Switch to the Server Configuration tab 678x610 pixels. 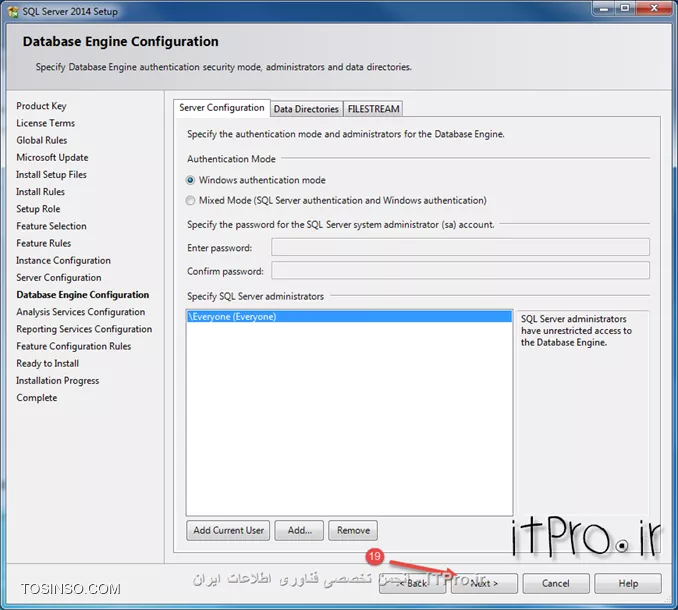click(221, 108)
